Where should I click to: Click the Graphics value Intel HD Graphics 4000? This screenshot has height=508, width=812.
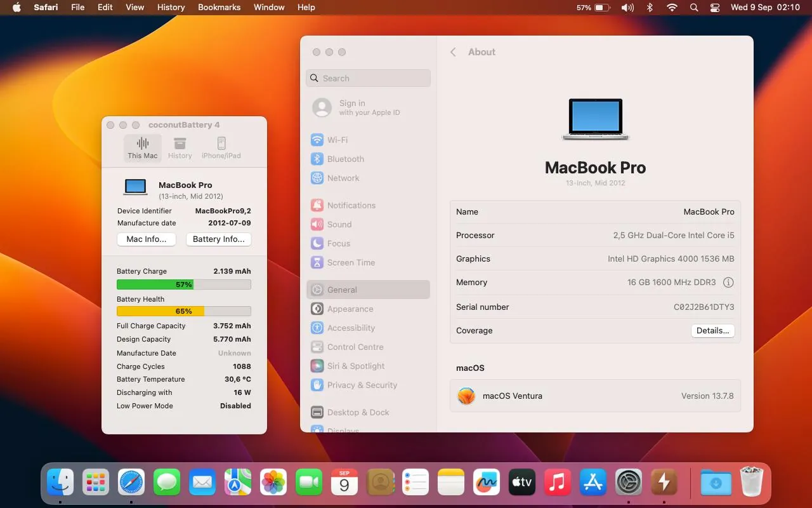[x=671, y=258]
